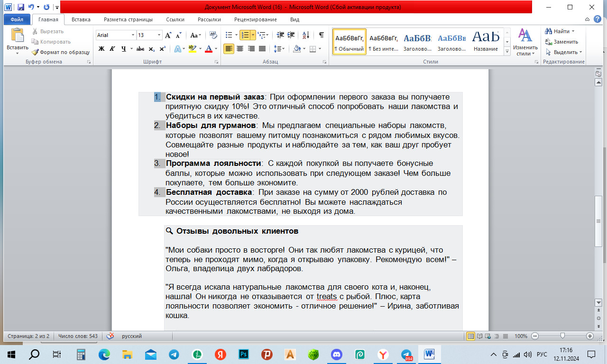Align the text to the right
The width and height of the screenshot is (607, 364).
251,49
